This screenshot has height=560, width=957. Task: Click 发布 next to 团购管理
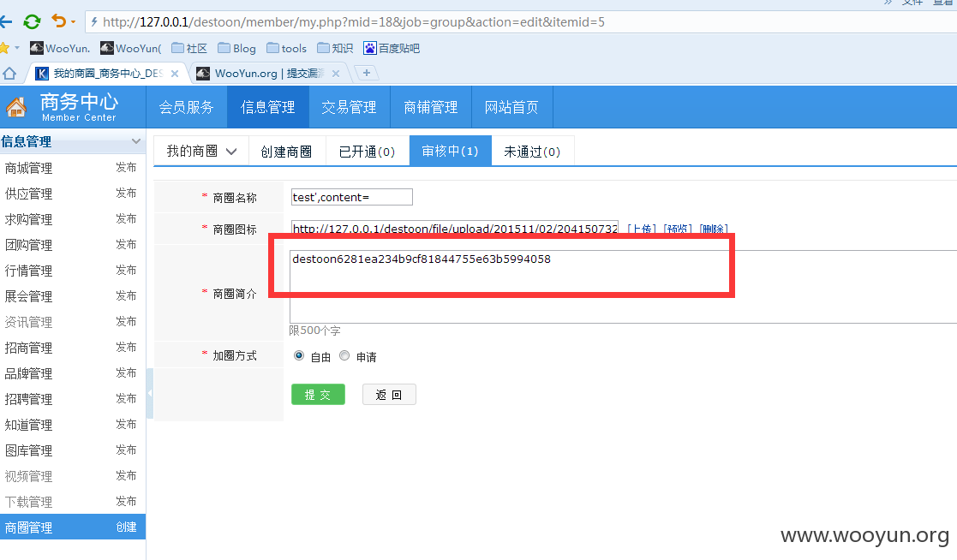click(126, 245)
